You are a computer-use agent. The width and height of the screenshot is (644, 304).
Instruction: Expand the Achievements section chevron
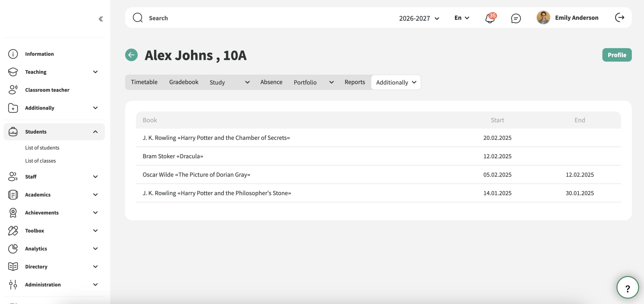(x=95, y=213)
